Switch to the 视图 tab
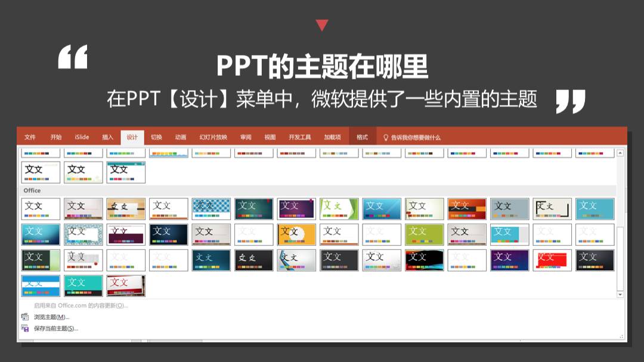644x362 pixels. (270, 137)
